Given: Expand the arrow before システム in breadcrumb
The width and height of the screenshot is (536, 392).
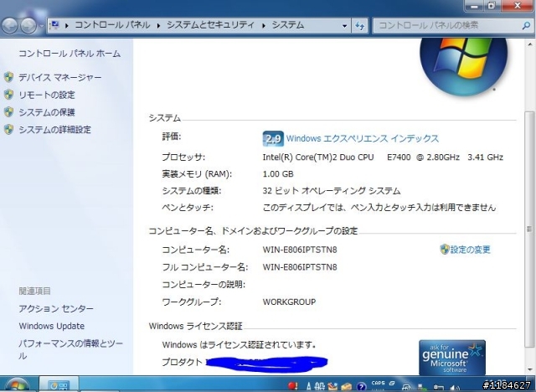Looking at the screenshot, I should (264, 26).
